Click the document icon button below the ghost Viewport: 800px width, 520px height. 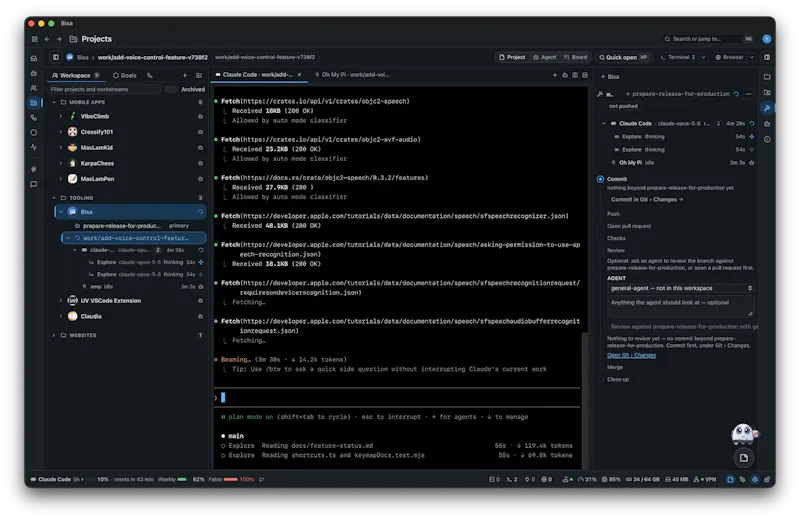pyautogui.click(x=744, y=458)
